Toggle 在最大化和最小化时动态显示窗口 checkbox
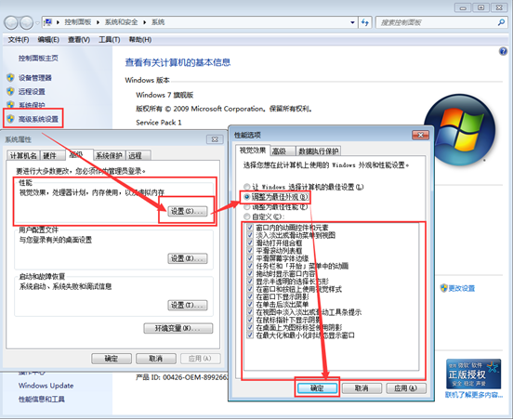The width and height of the screenshot is (513, 420). [x=250, y=335]
